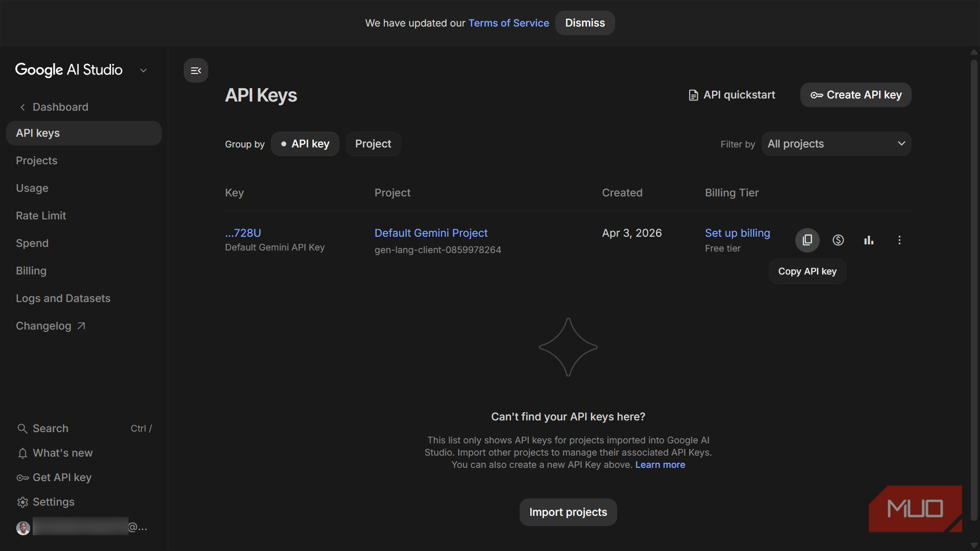Dismiss the Terms of Service banner
The height and width of the screenshot is (551, 980).
click(585, 23)
